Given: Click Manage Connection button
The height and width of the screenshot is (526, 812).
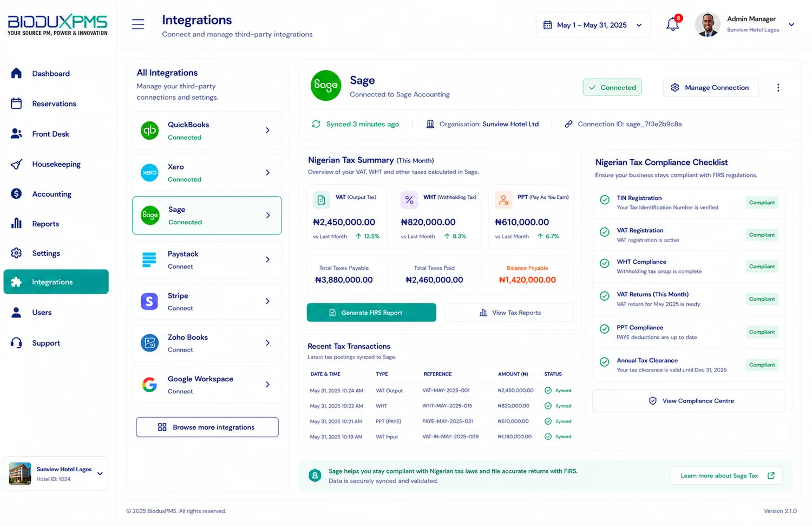Looking at the screenshot, I should (711, 88).
